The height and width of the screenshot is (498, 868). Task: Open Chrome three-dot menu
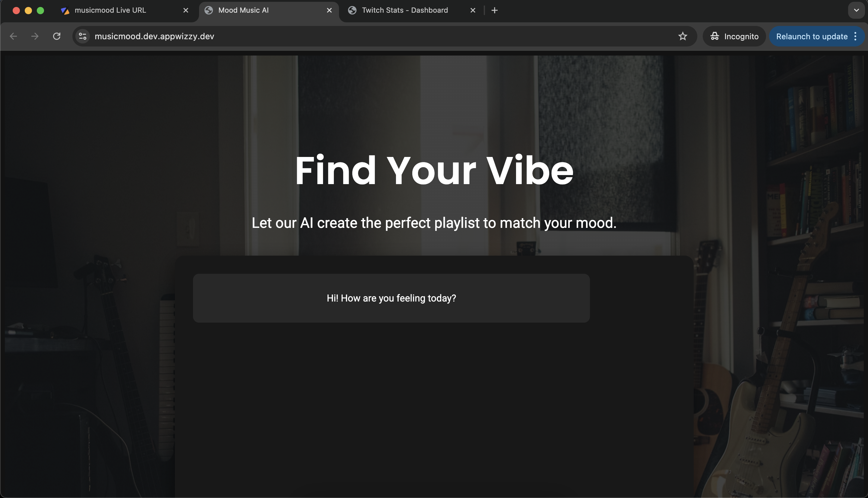855,36
